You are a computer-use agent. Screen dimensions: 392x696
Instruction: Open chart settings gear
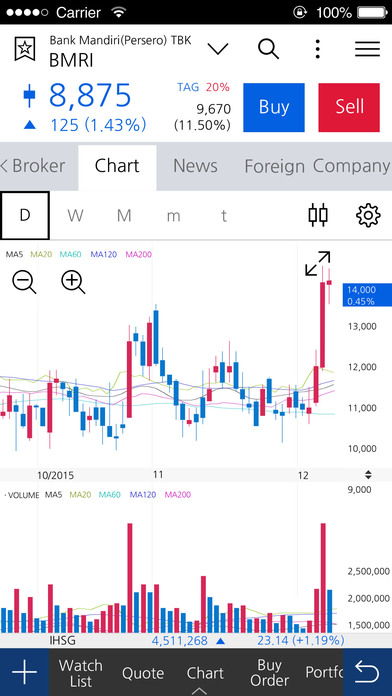[x=368, y=215]
